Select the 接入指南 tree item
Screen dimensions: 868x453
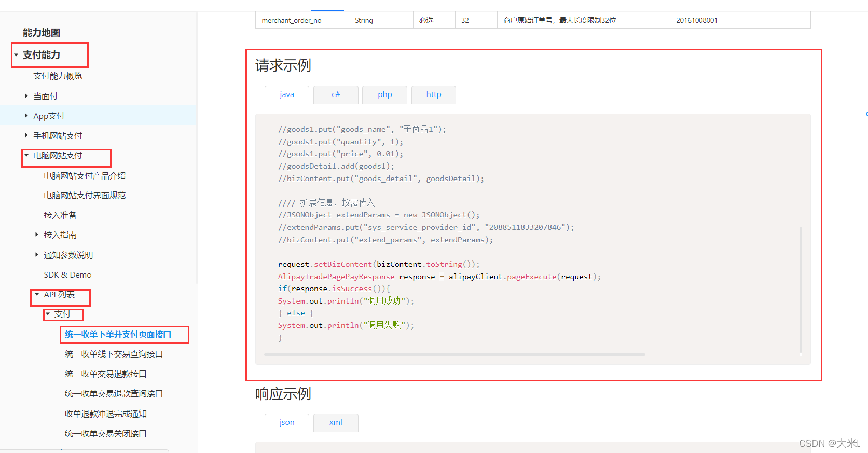click(x=60, y=235)
